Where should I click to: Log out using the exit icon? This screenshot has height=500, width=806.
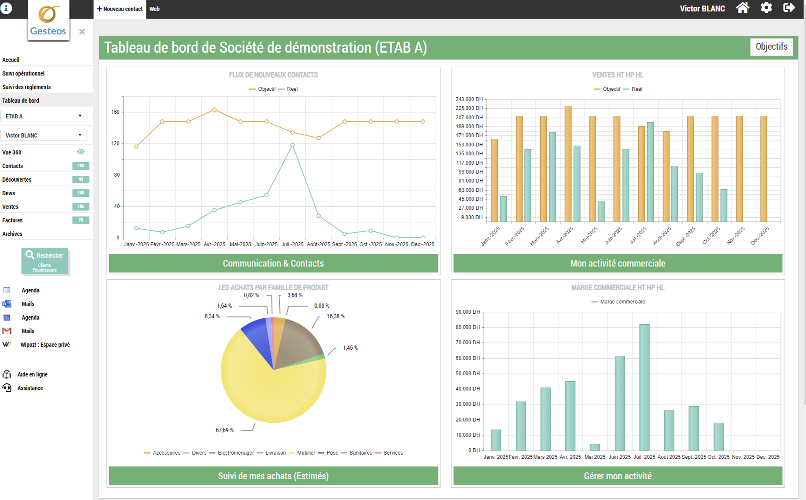tap(790, 8)
